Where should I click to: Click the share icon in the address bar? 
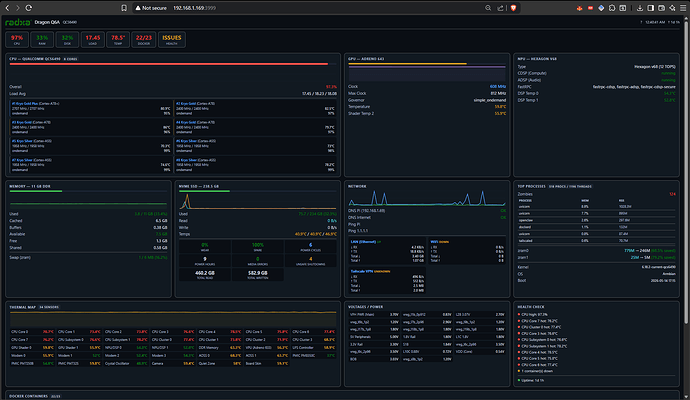coord(500,8)
